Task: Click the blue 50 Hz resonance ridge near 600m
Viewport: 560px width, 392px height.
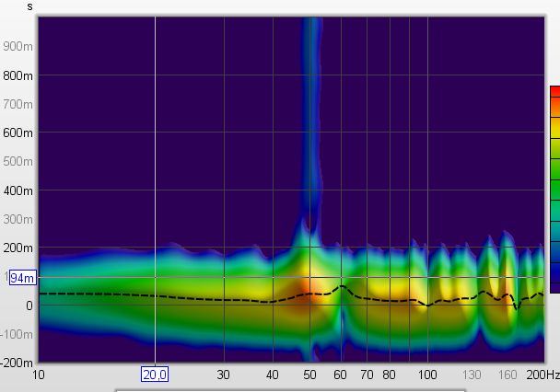Action: pyautogui.click(x=311, y=133)
